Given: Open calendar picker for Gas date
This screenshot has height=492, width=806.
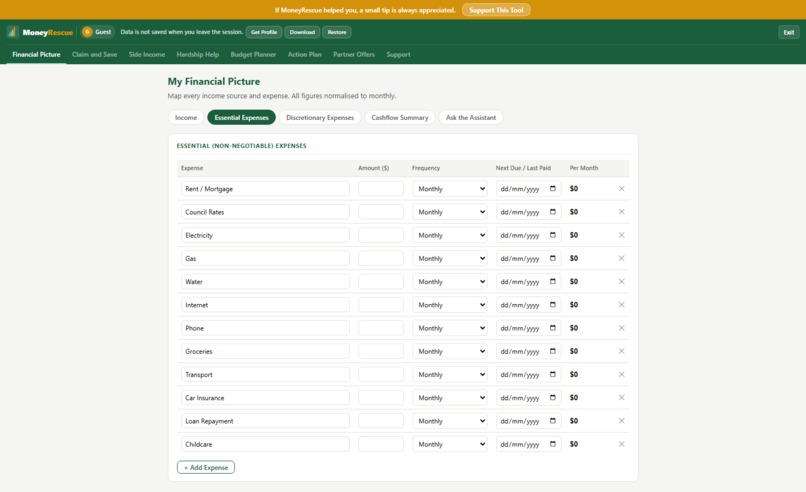Looking at the screenshot, I should [x=553, y=258].
